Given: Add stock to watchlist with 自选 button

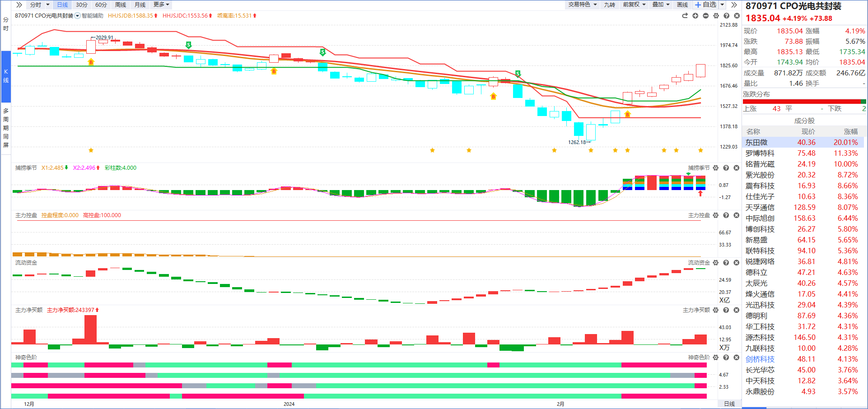Looking at the screenshot, I should point(705,5).
